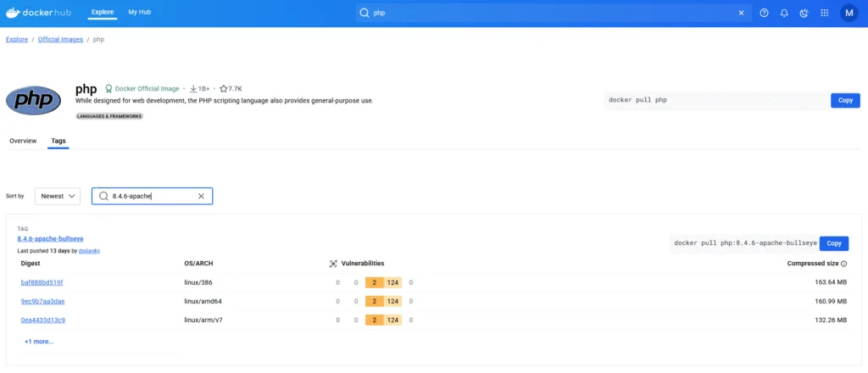Select the Tags tab
Viewport: 868px width, 373px height.
pos(58,141)
